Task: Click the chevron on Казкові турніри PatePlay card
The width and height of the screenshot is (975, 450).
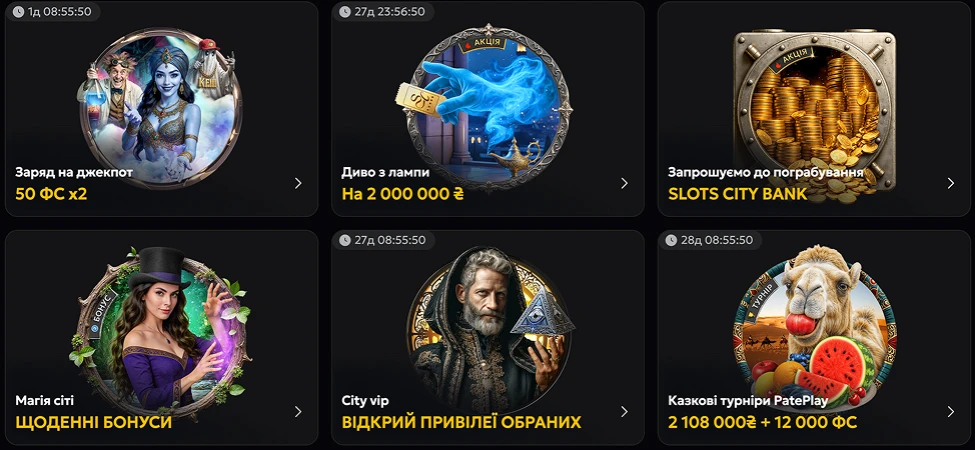Action: pyautogui.click(x=951, y=411)
